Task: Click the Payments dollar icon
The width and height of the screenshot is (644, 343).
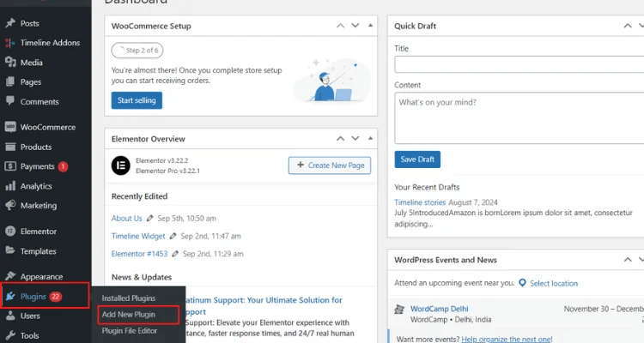Action: click(x=10, y=166)
